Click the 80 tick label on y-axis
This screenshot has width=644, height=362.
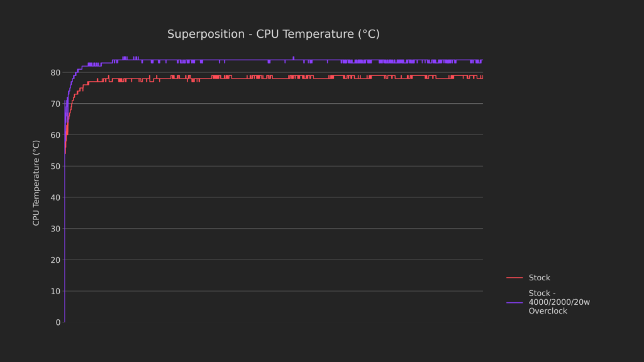pyautogui.click(x=55, y=73)
